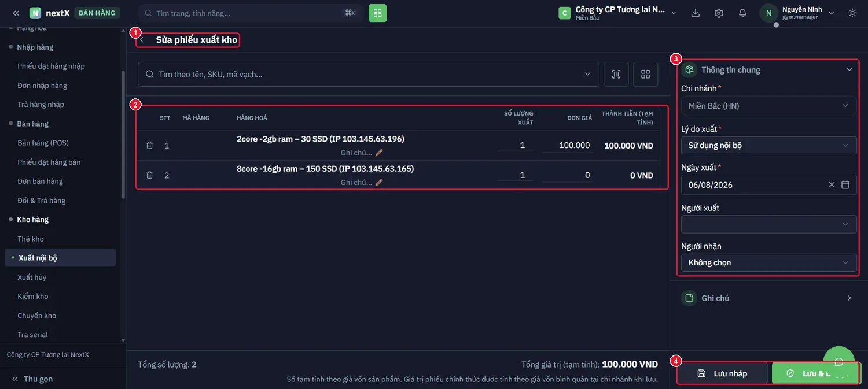The height and width of the screenshot is (389, 868).
Task: Open the green apps grid icon
Action: pyautogui.click(x=377, y=13)
